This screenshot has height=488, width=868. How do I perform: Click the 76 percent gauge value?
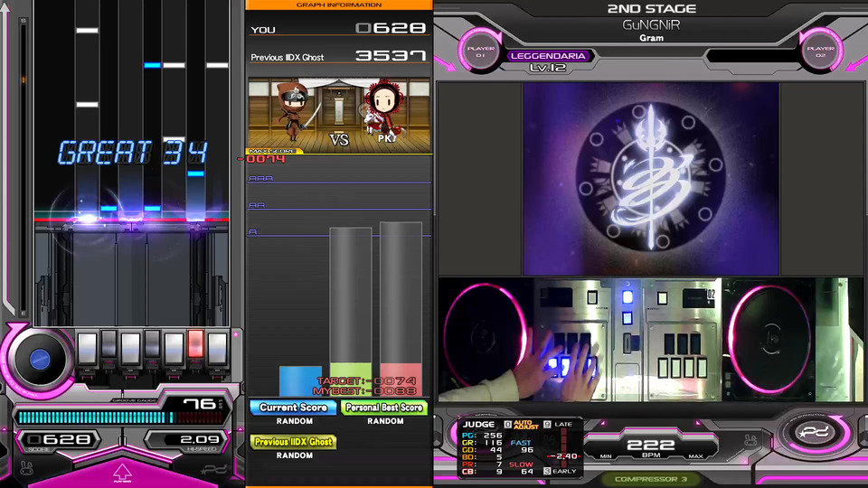click(x=200, y=404)
